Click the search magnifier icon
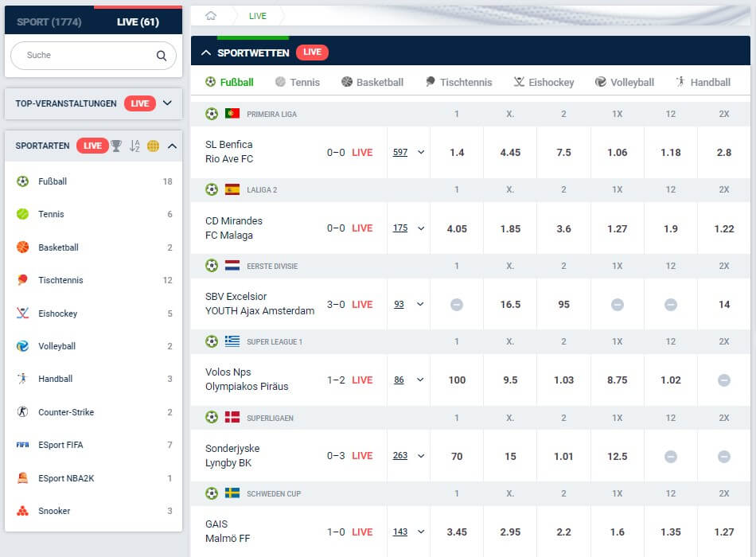 [x=162, y=56]
